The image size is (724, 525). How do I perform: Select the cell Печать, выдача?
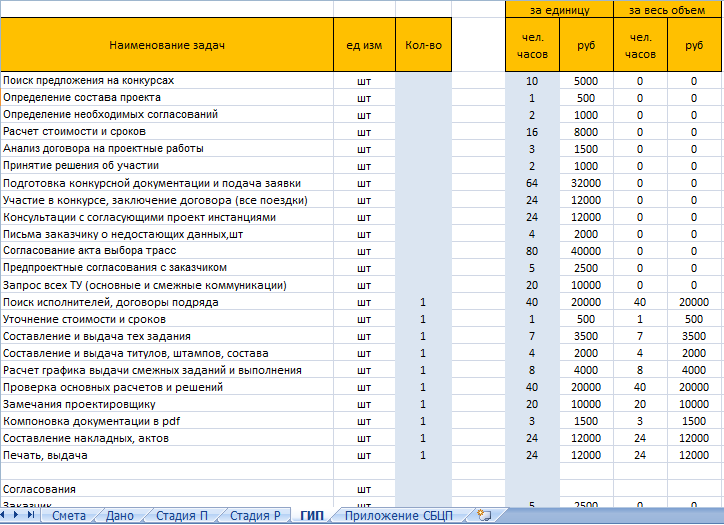pos(167,455)
